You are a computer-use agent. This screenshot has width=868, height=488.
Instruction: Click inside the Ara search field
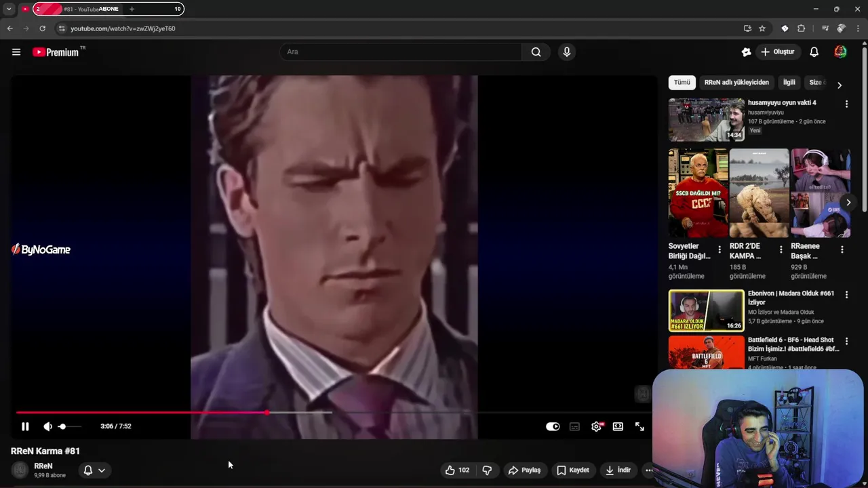[x=401, y=52]
